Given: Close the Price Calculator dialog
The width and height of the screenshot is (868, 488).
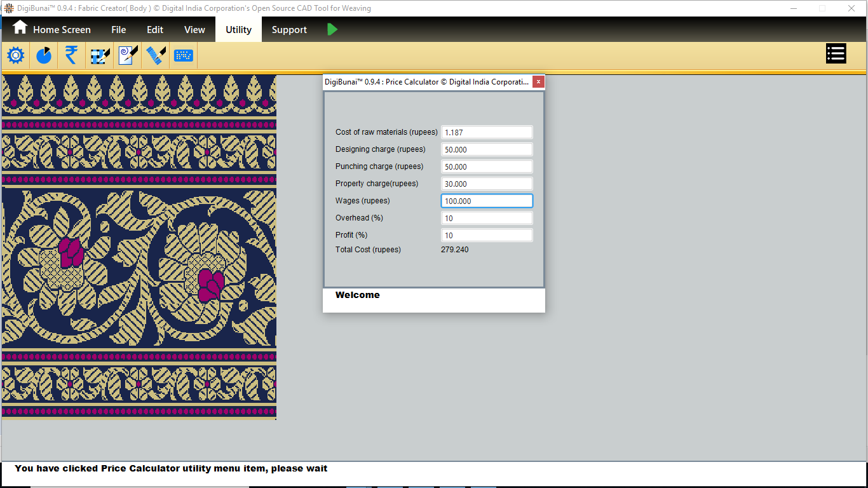Looking at the screenshot, I should [538, 82].
